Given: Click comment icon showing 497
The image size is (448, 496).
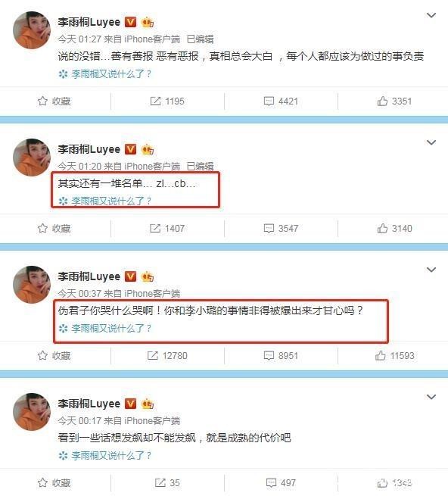Looking at the screenshot, I should (271, 482).
